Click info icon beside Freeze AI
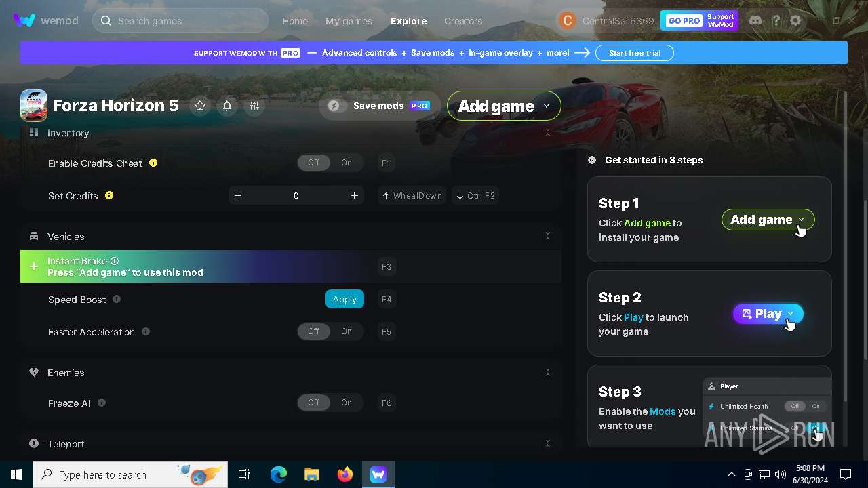The width and height of the screenshot is (868, 488). coord(102,403)
